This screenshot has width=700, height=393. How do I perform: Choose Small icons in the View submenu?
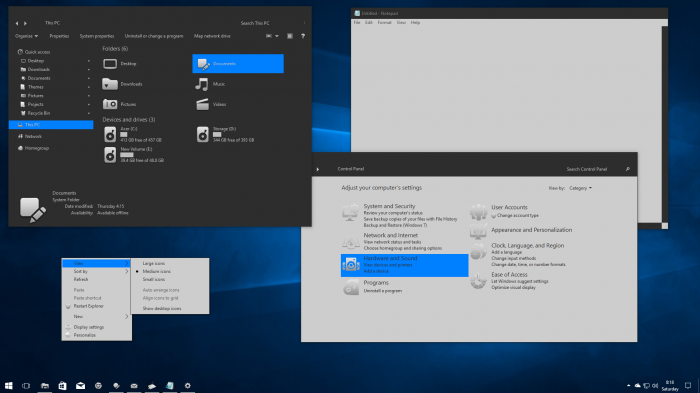coord(154,280)
